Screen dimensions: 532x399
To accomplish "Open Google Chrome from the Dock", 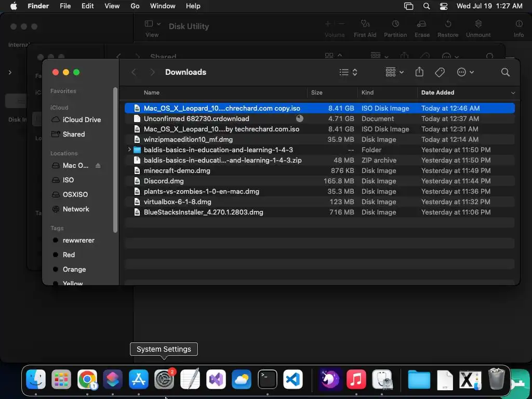I will point(87,379).
